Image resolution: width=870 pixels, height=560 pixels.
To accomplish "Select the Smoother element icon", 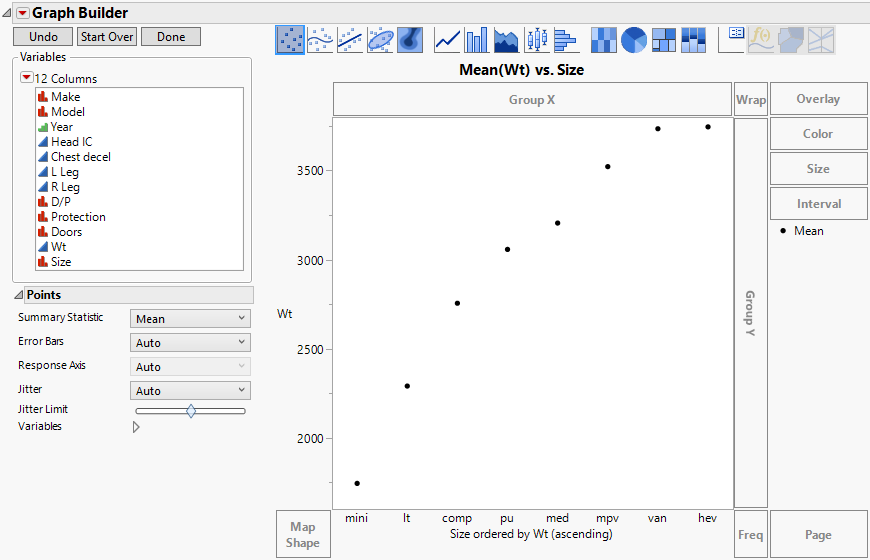I will (x=320, y=39).
